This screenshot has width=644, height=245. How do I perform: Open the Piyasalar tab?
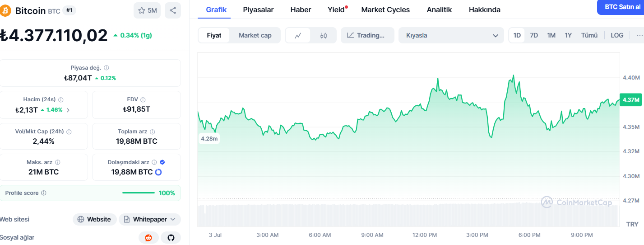pyautogui.click(x=258, y=9)
